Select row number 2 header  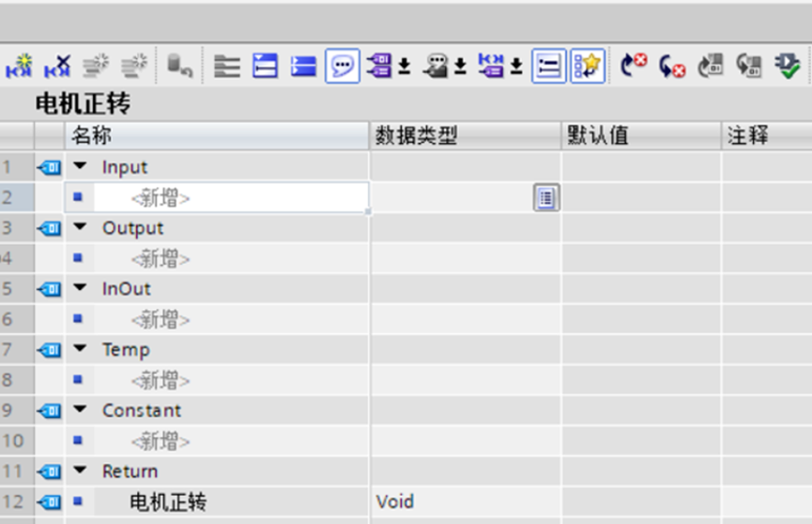coord(17,197)
